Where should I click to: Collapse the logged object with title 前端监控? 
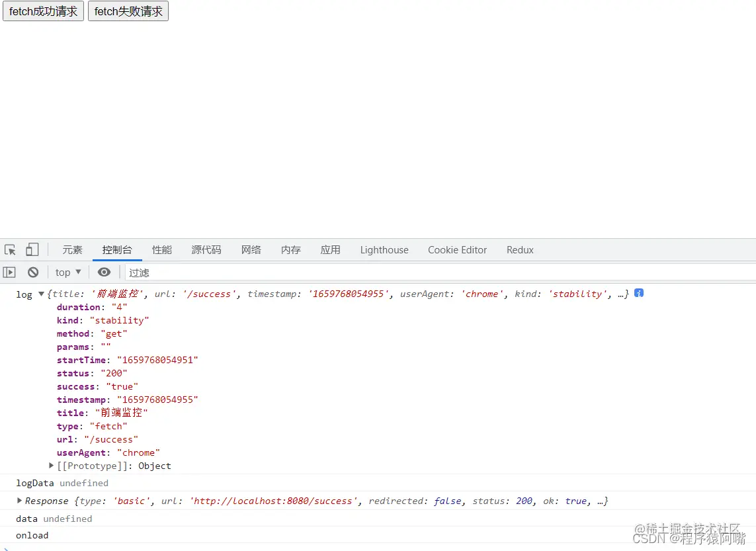42,294
